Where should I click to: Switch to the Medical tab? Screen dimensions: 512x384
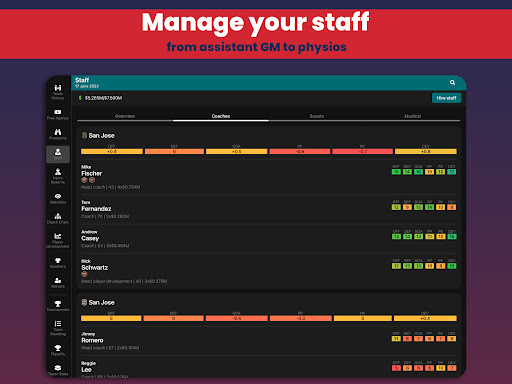click(413, 116)
